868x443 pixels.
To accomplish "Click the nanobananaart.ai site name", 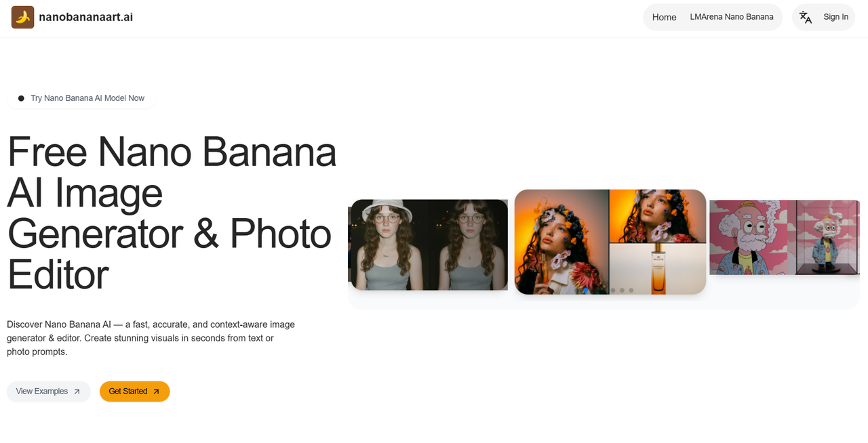I will (x=86, y=17).
